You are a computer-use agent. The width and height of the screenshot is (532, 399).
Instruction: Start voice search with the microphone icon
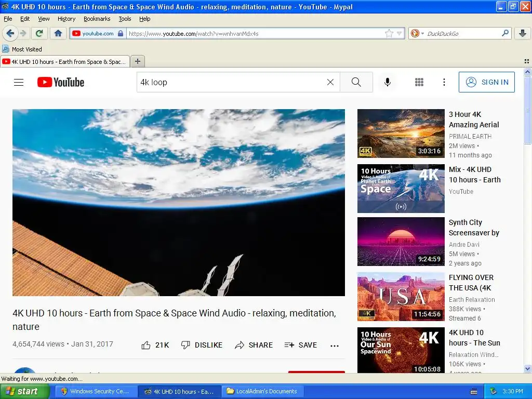pos(388,82)
